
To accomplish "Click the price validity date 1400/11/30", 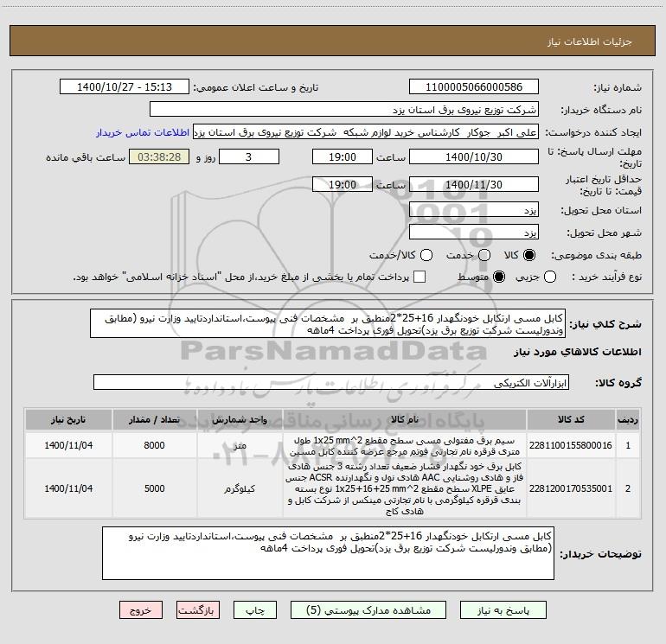I will click(x=474, y=184).
